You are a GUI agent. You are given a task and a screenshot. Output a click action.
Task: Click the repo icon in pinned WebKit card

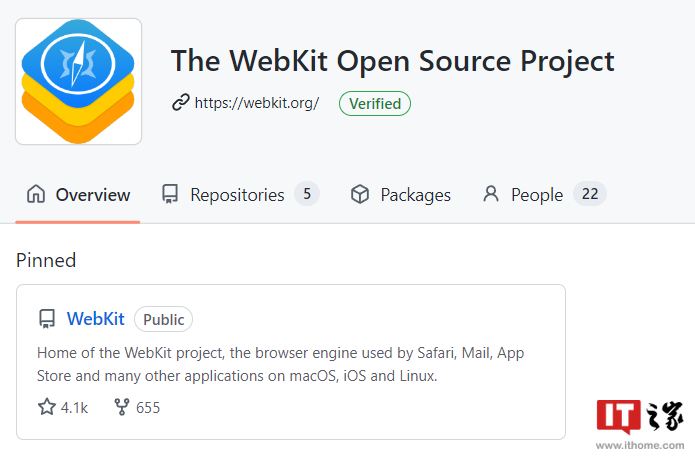[47, 319]
